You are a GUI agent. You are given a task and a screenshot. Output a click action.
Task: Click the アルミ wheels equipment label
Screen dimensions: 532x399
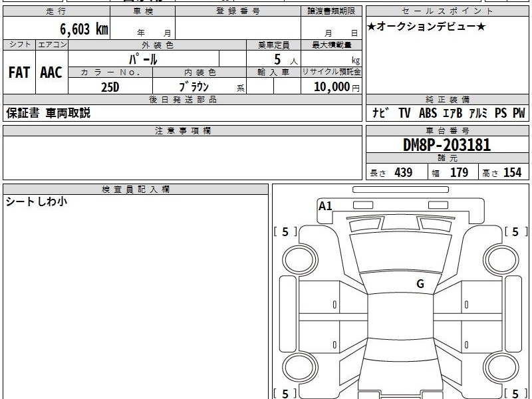[478, 112]
